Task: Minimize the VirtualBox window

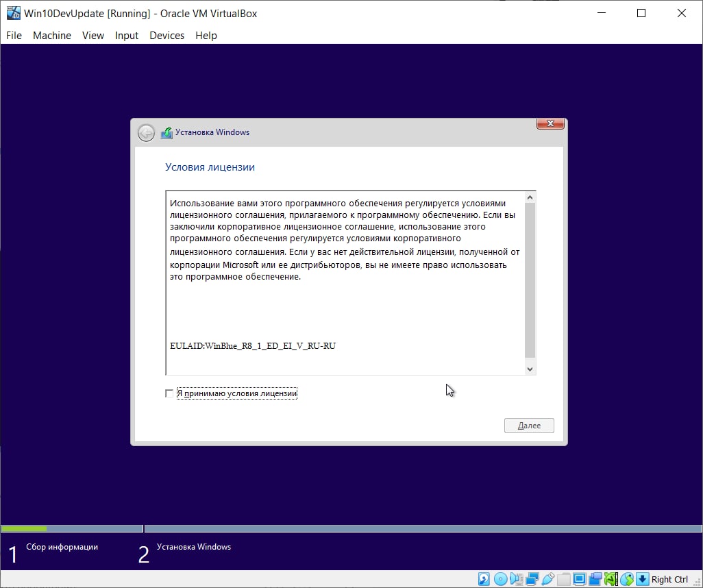Action: coord(602,13)
